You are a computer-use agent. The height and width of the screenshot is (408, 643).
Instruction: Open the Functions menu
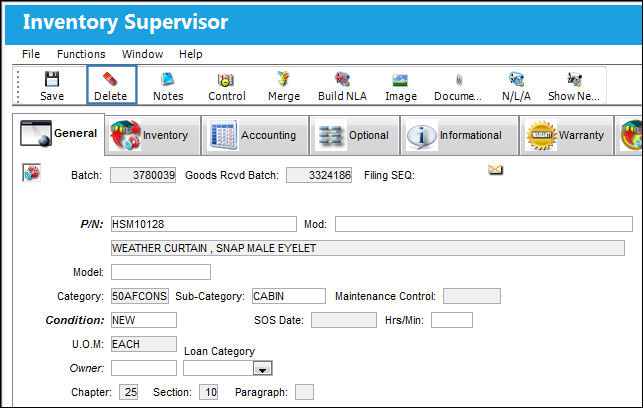pos(81,54)
